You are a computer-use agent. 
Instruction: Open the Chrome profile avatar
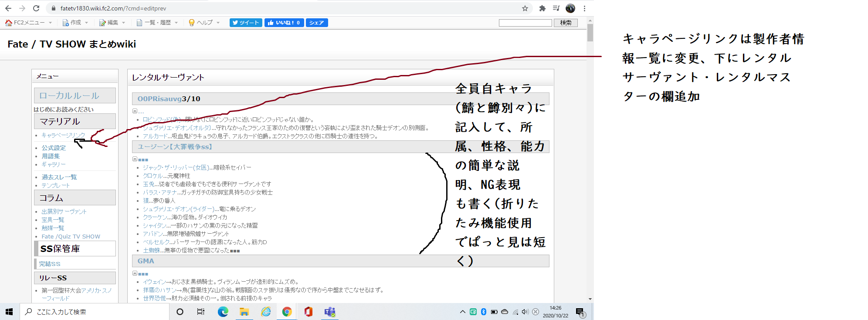[x=570, y=8]
